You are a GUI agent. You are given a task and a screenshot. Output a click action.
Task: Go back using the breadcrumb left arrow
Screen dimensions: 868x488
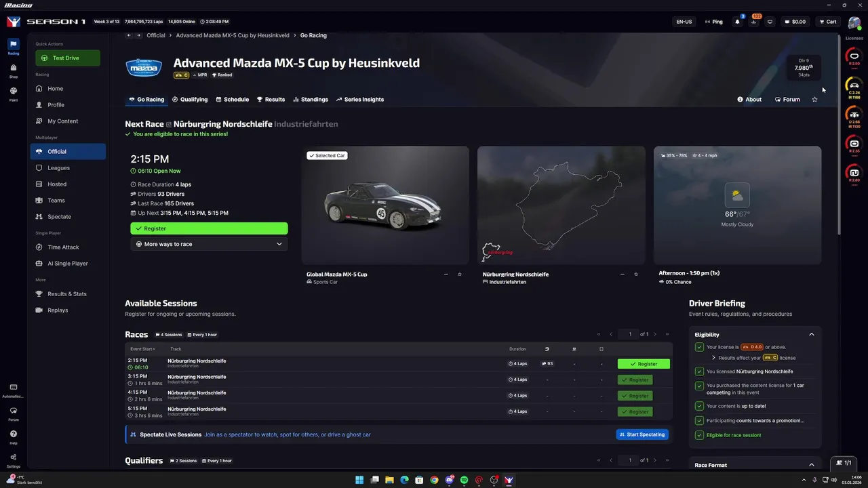(128, 35)
